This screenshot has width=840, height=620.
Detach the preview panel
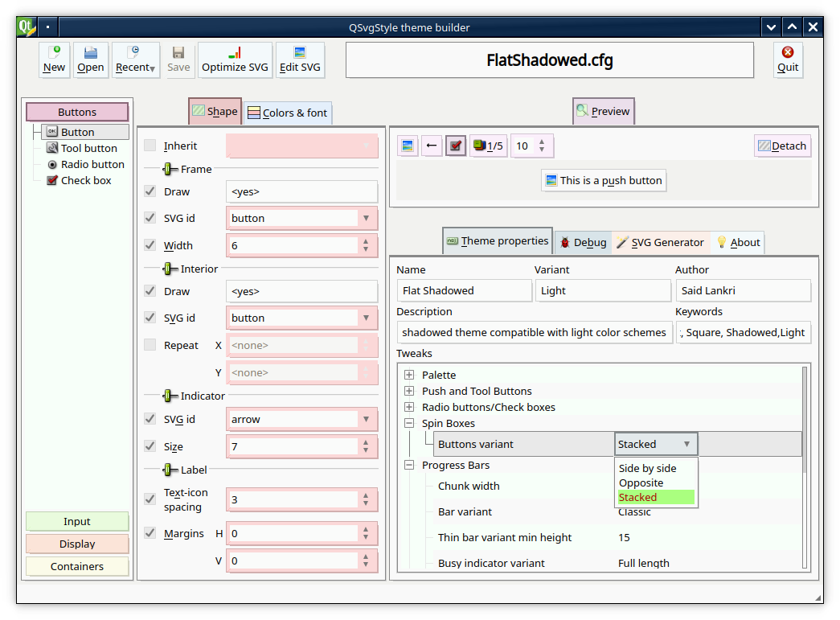tap(783, 146)
